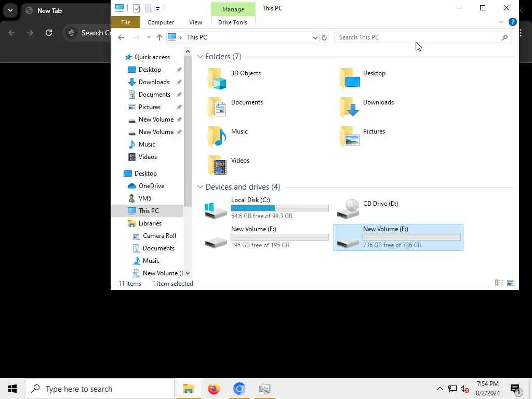Click the navigation pane scroll down arrow
The height and width of the screenshot is (399, 532).
coord(188,273)
